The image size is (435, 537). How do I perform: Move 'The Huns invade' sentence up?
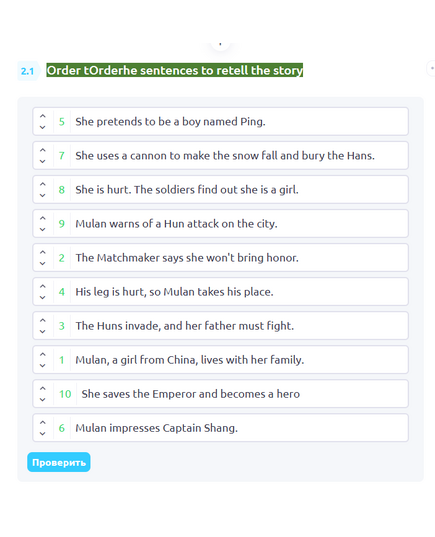(x=42, y=320)
